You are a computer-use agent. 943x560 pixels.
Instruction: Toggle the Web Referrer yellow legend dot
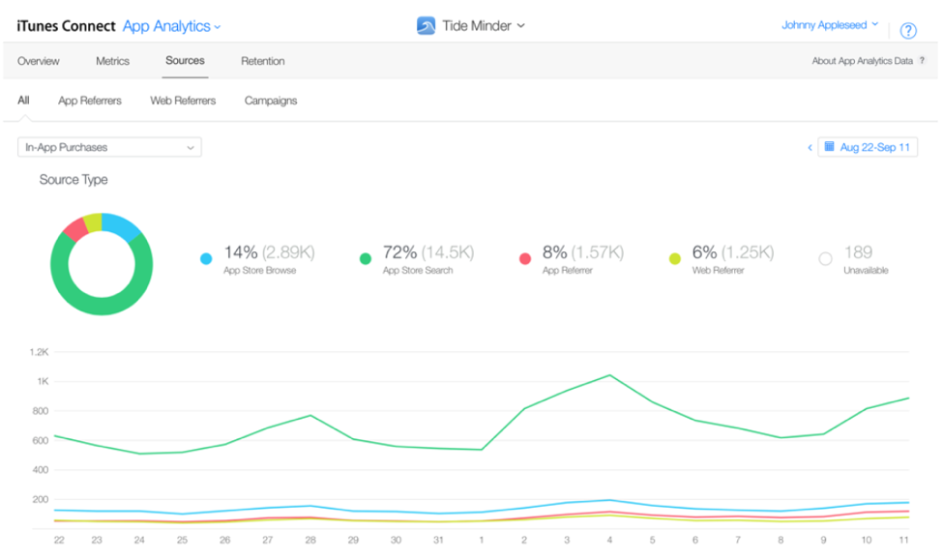pyautogui.click(x=675, y=258)
